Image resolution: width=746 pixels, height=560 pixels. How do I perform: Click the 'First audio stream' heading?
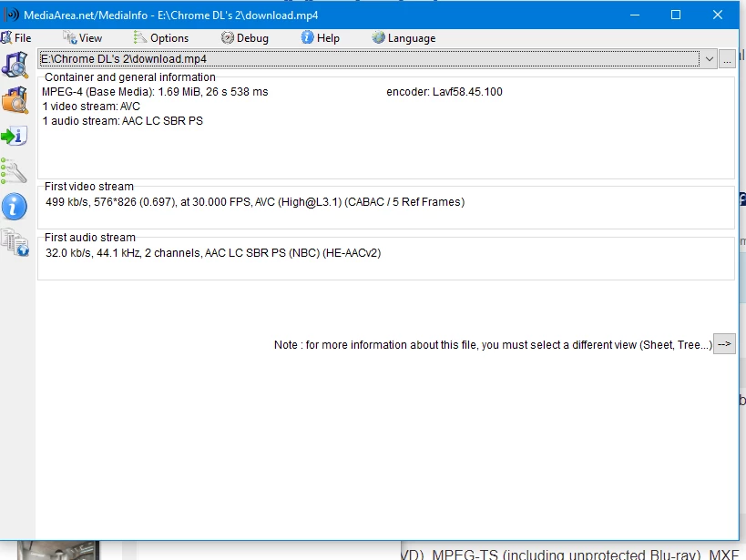point(90,238)
